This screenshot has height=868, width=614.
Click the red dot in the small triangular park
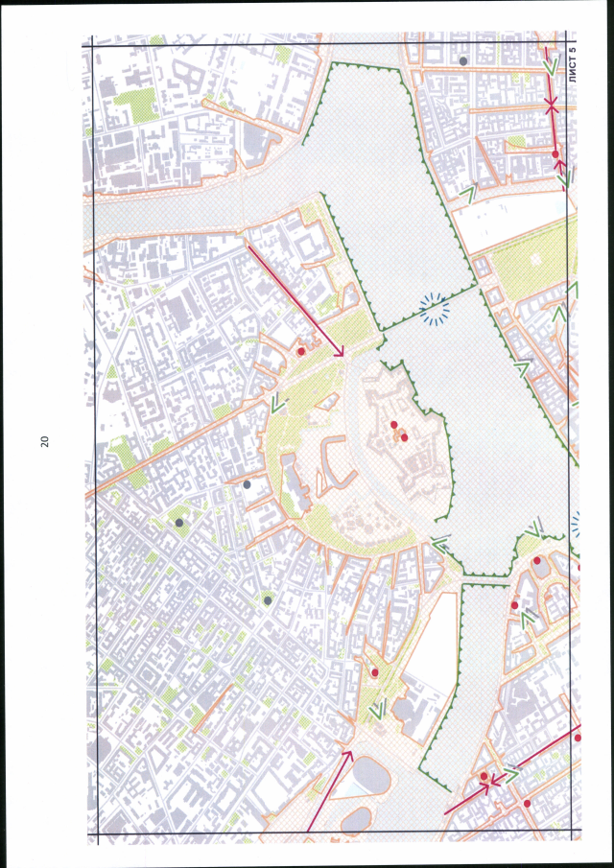click(x=375, y=673)
